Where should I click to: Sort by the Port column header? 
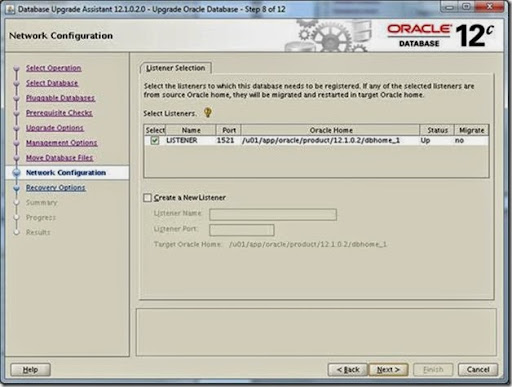point(229,130)
